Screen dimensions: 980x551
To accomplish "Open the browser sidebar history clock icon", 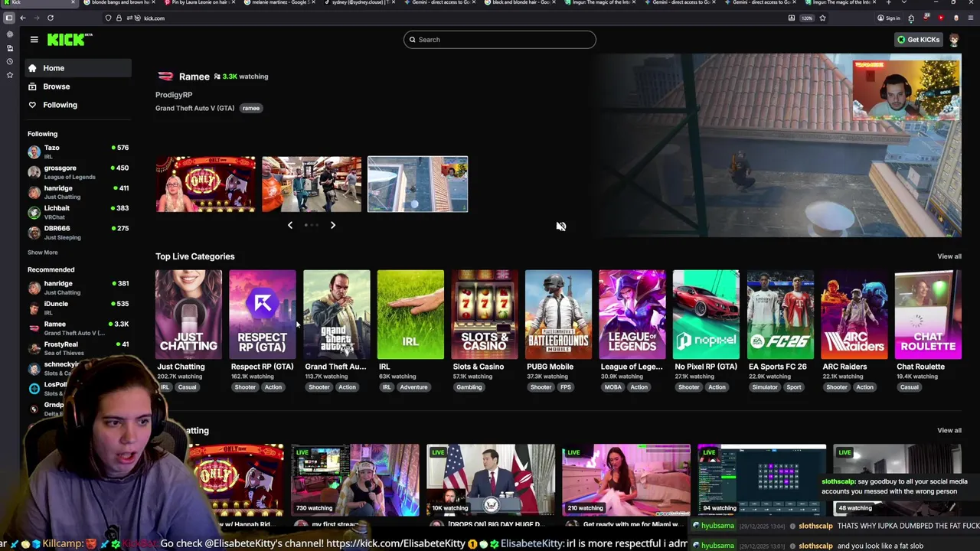I will pos(9,61).
